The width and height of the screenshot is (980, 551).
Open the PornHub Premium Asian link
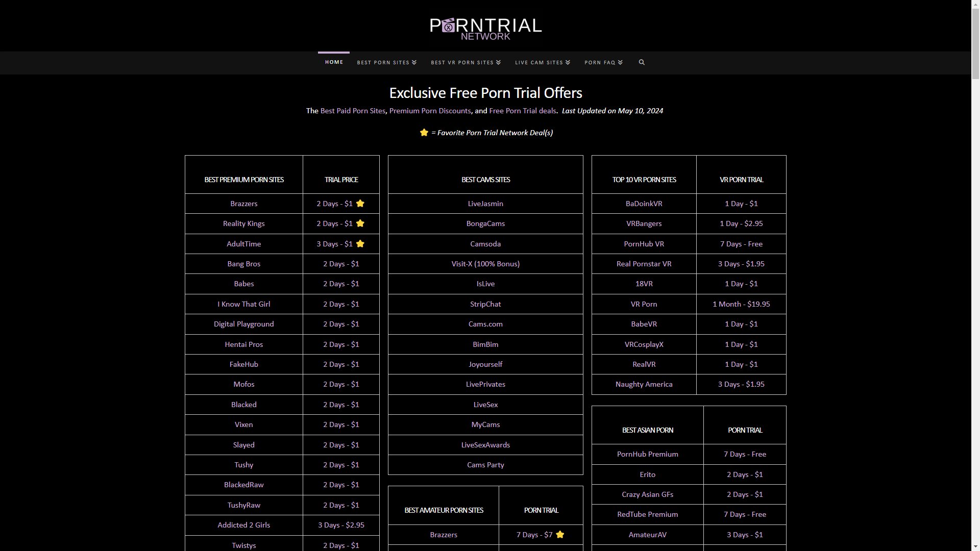pyautogui.click(x=647, y=454)
